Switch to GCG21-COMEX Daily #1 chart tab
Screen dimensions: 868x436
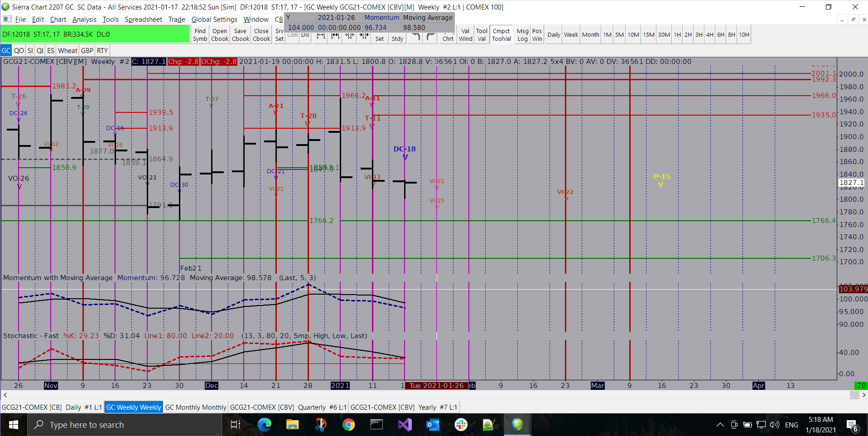coord(52,407)
